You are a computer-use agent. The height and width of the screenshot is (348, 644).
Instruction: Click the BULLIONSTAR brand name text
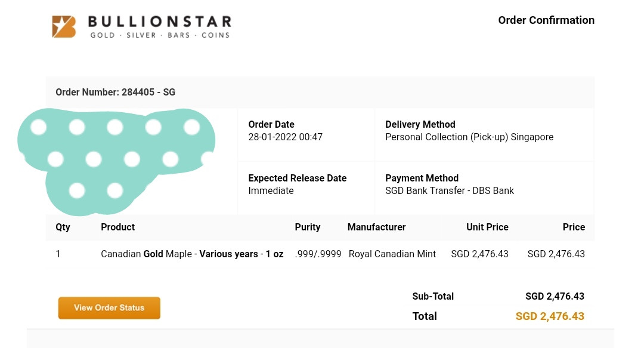pyautogui.click(x=160, y=22)
